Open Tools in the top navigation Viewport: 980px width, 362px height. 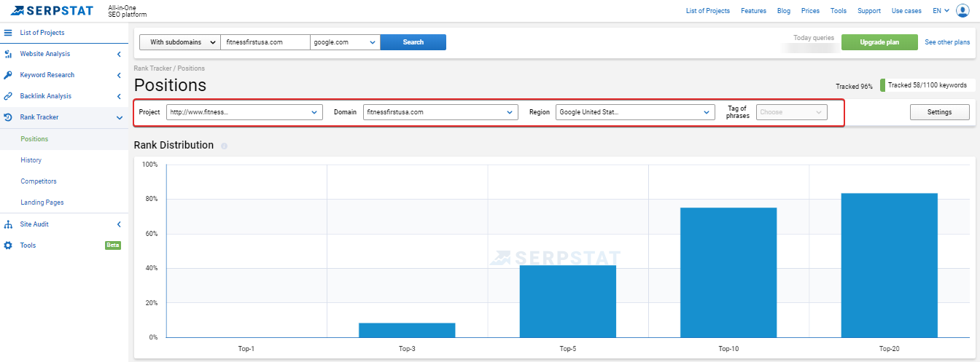(839, 11)
